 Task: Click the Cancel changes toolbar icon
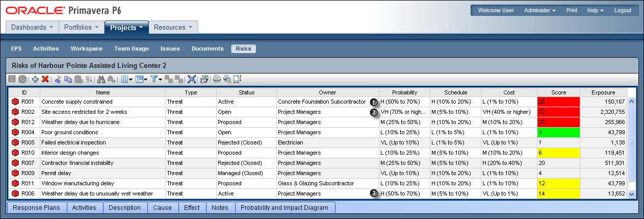[22, 79]
